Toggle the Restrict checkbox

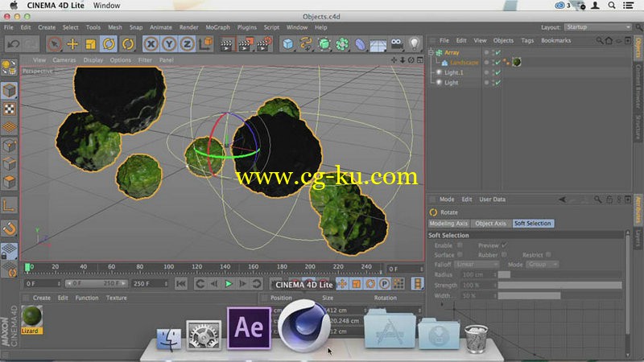(548, 255)
